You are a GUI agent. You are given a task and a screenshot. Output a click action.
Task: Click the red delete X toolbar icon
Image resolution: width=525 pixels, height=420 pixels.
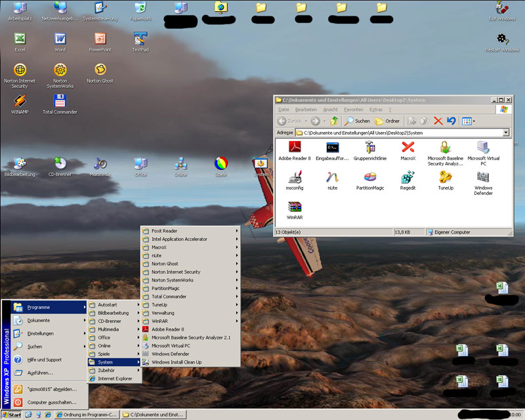pos(438,121)
